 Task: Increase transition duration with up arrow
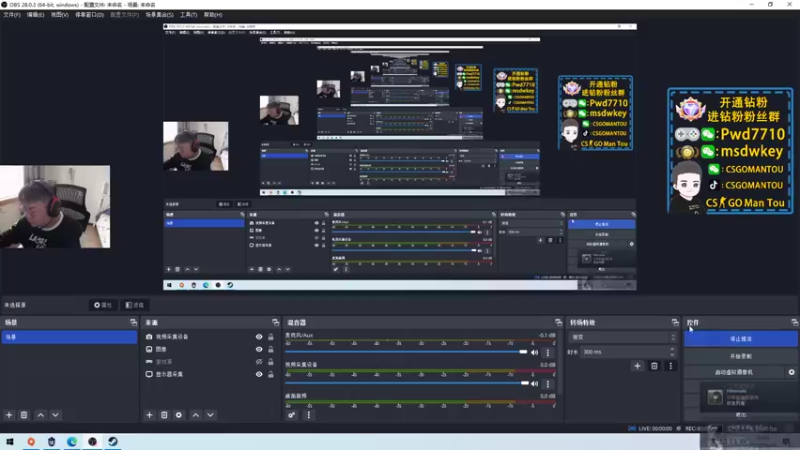pos(672,349)
